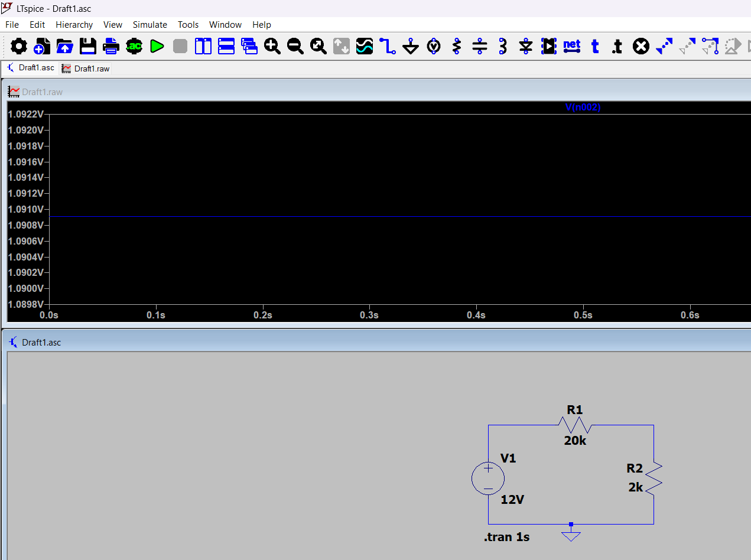The image size is (751, 560).
Task: Open the Window menu
Action: tap(225, 24)
